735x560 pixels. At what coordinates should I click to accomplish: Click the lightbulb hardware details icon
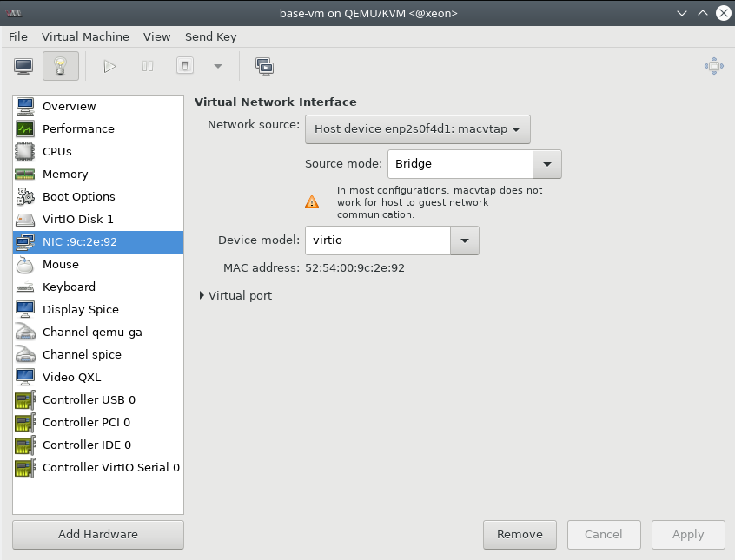click(x=59, y=66)
